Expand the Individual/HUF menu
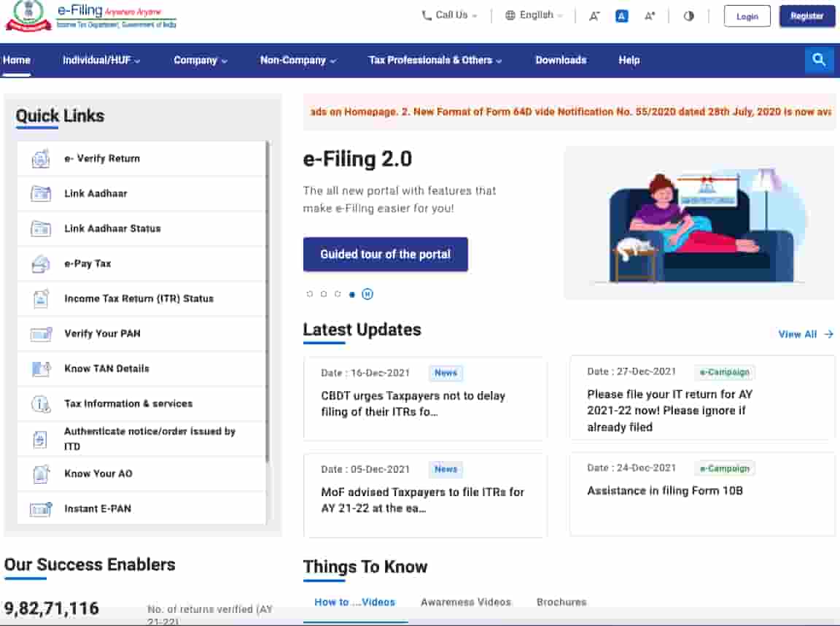Image resolution: width=840 pixels, height=626 pixels. pyautogui.click(x=101, y=61)
